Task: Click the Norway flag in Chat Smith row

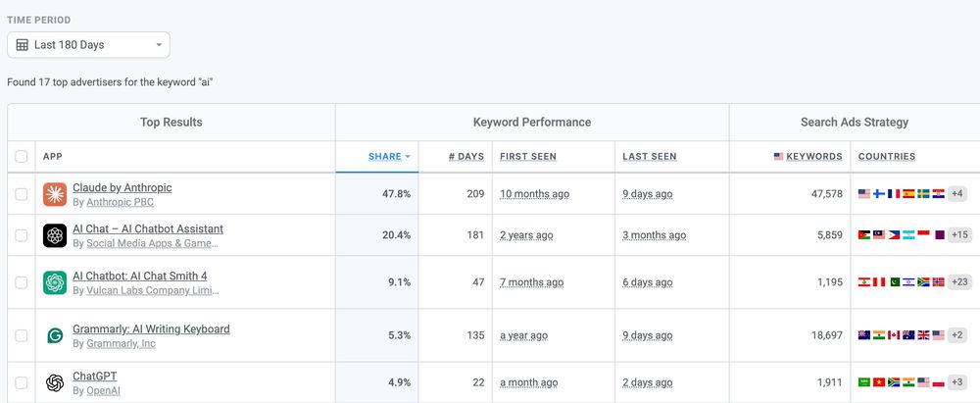Action: click(938, 282)
